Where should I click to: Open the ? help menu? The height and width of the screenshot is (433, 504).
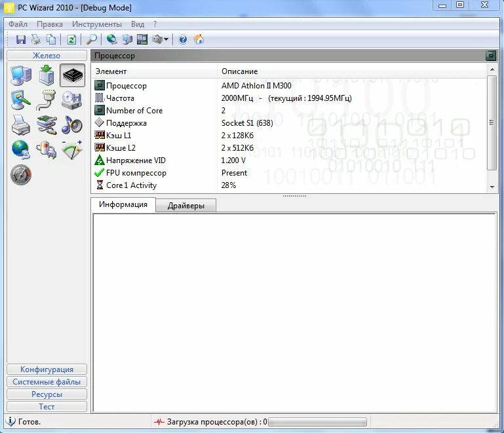(x=155, y=24)
